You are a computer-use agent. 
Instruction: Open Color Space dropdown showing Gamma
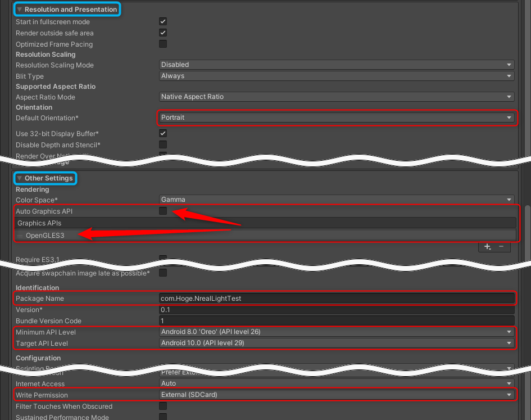pyautogui.click(x=337, y=200)
